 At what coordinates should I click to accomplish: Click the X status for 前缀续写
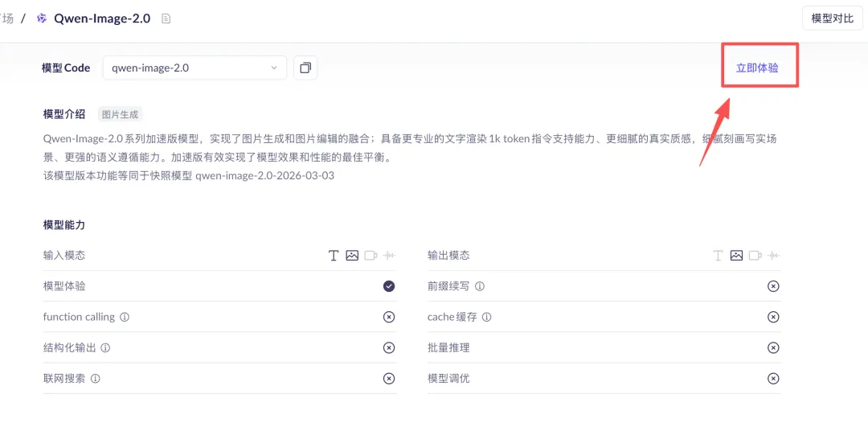click(773, 286)
